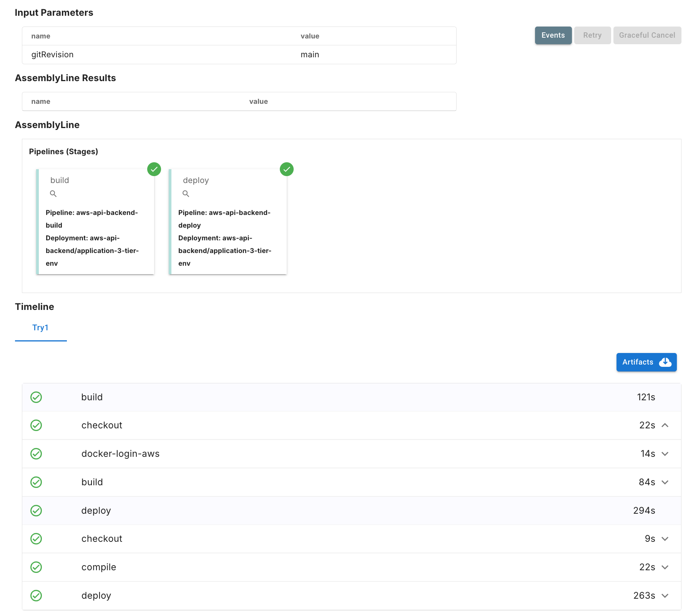This screenshot has height=616, width=688.
Task: Click the magnifier icon in deploy stage card
Action: point(186,194)
